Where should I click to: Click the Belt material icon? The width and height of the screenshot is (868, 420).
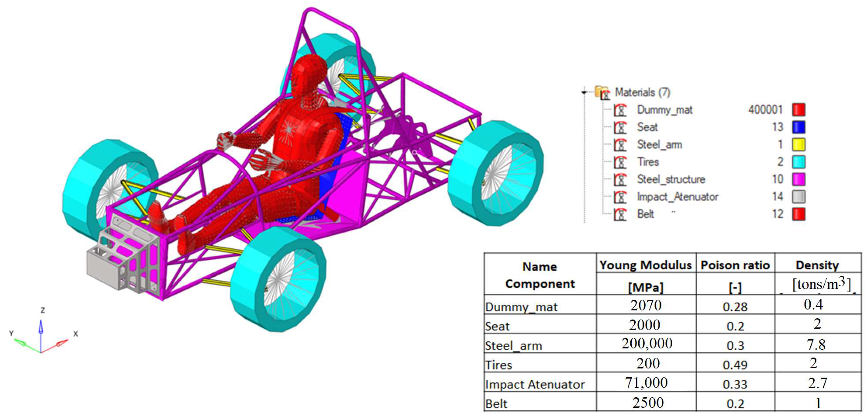(x=620, y=214)
